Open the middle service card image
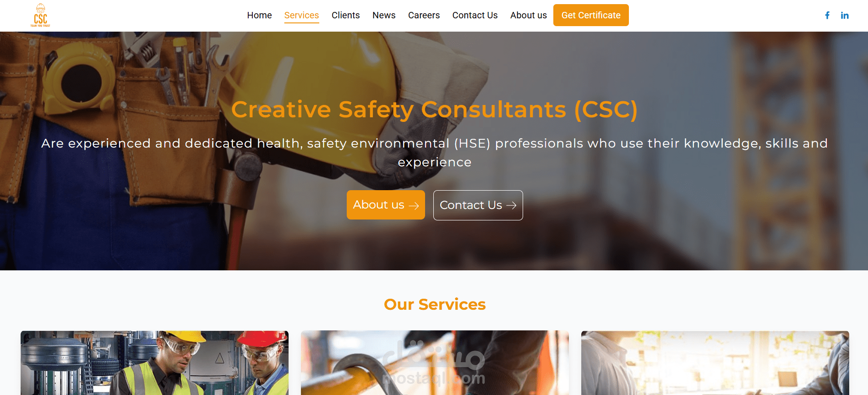This screenshot has width=868, height=395. (x=435, y=363)
